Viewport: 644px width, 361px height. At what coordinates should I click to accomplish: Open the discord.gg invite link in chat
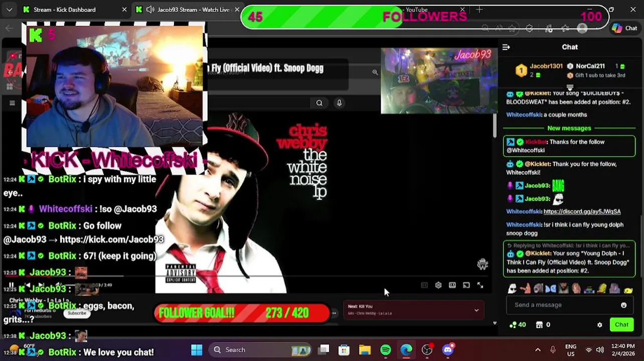pyautogui.click(x=582, y=212)
